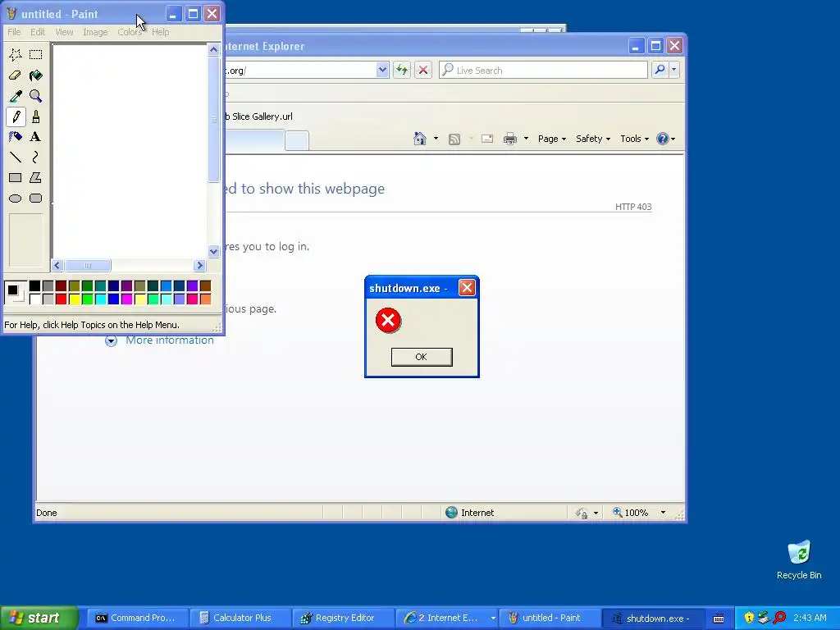Image resolution: width=840 pixels, height=630 pixels.
Task: Open the Internet Explorer taskbar group
Action: click(x=447, y=618)
